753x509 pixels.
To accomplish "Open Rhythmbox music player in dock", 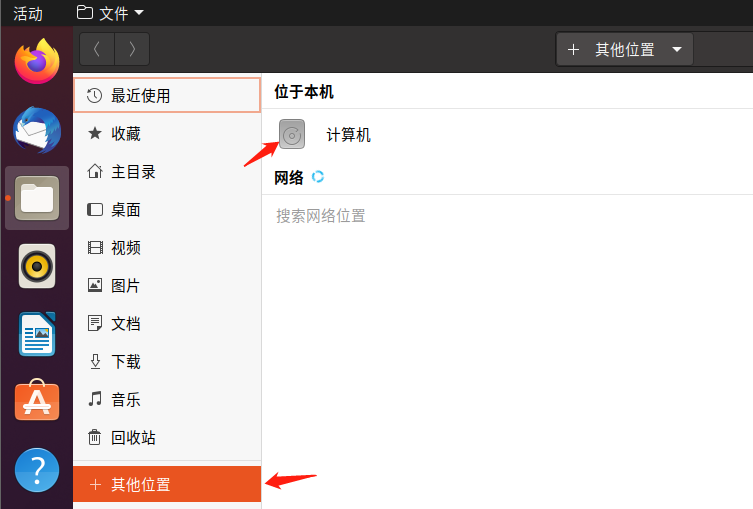I will tap(37, 266).
